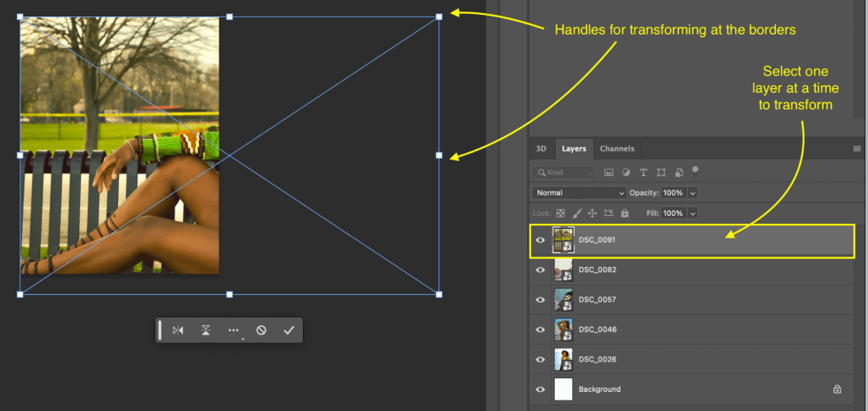Image resolution: width=868 pixels, height=411 pixels.
Task: Select the Background layer thumbnail
Action: [x=563, y=389]
